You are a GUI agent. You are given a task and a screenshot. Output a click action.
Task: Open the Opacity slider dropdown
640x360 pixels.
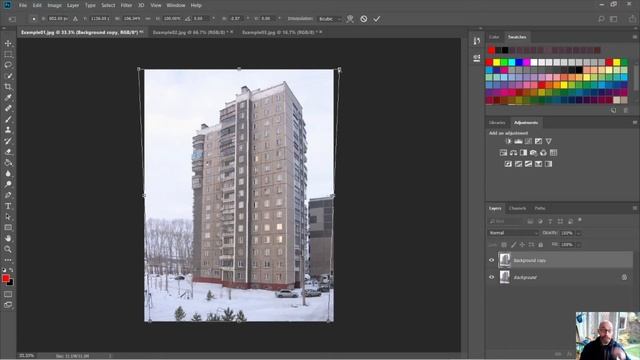[x=578, y=233]
